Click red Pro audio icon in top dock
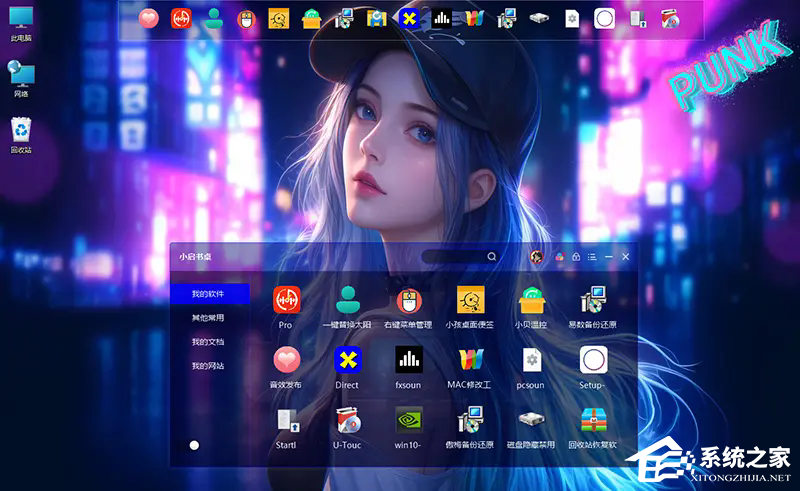Viewport: 800px width, 491px height. (x=181, y=19)
